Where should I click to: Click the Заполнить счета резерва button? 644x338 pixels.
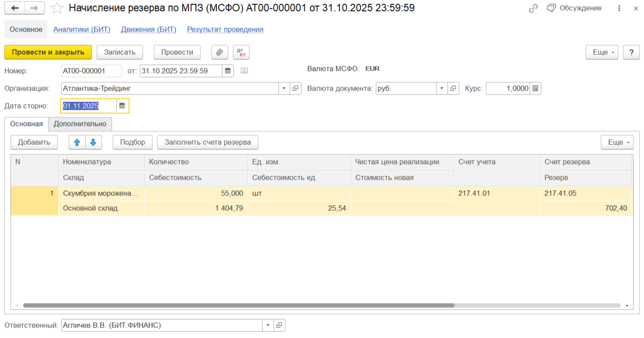[x=208, y=143]
